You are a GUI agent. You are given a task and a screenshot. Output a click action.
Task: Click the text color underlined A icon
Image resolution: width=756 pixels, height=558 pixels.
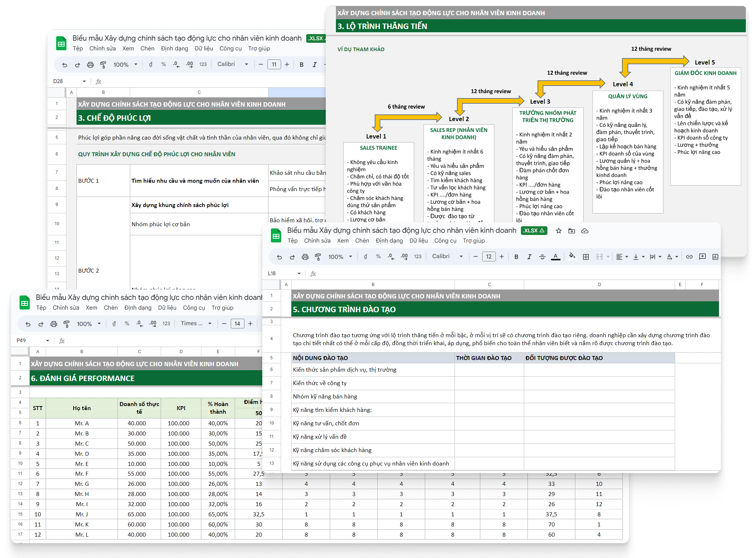555,257
